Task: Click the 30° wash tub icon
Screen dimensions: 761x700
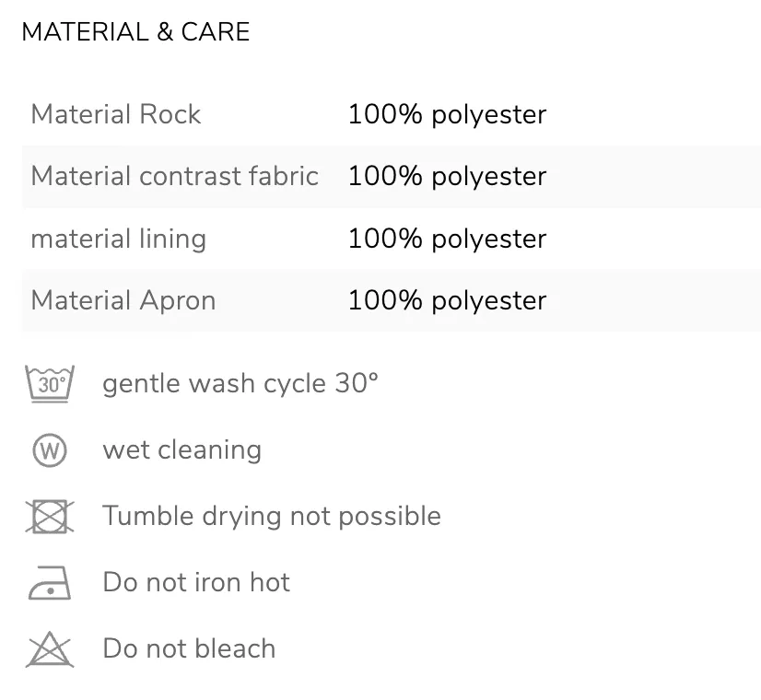Action: 50,384
